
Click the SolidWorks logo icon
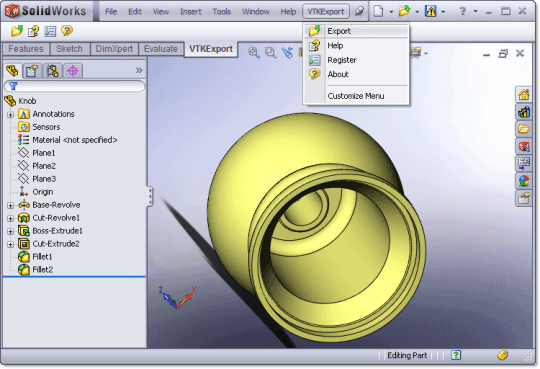pos(12,11)
